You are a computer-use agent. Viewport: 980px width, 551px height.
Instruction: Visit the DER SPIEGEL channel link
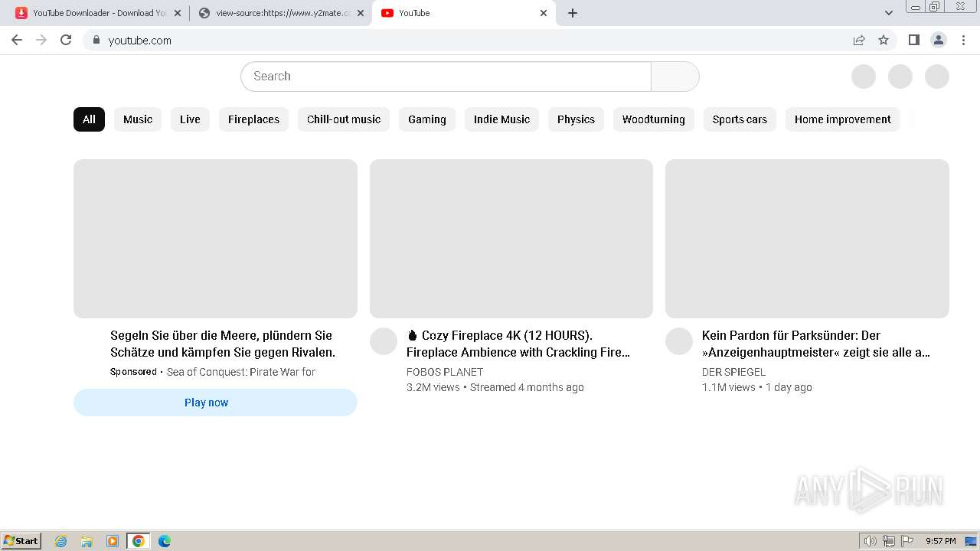(x=733, y=372)
